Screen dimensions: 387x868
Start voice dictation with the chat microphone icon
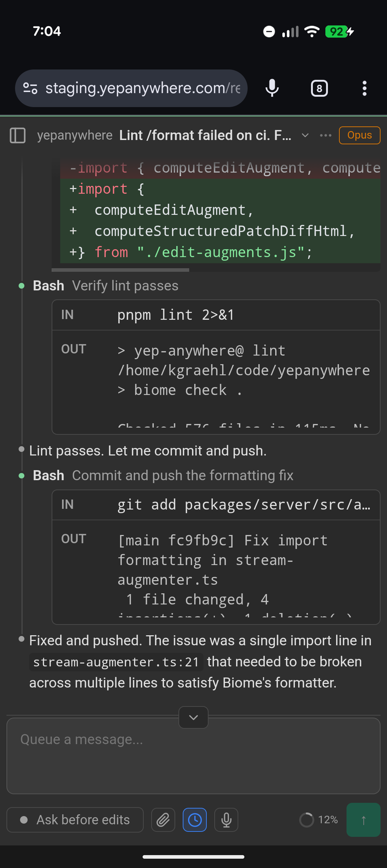click(226, 820)
